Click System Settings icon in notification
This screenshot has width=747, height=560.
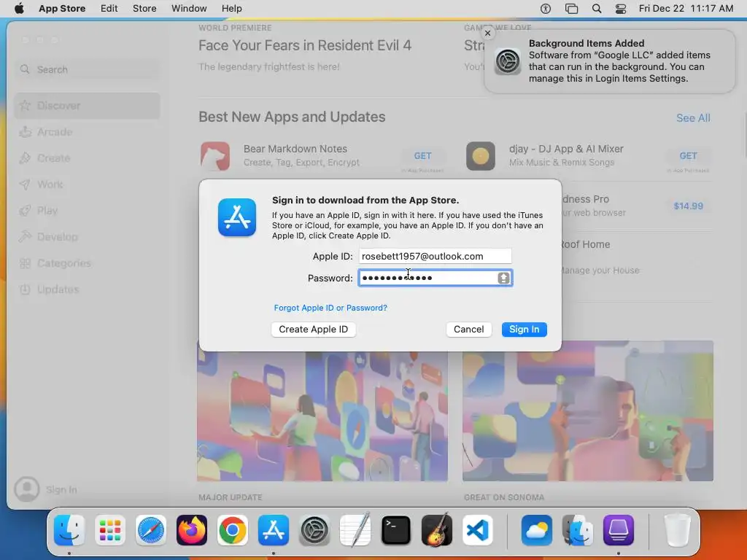click(508, 61)
